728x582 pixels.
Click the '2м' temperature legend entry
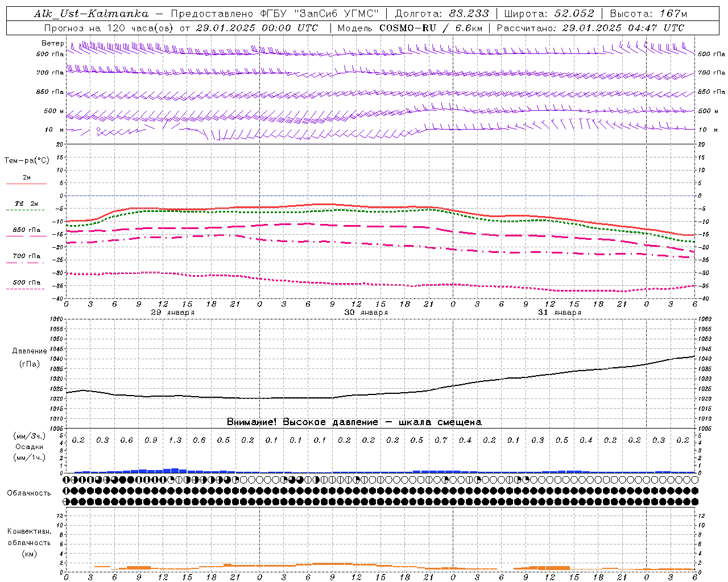27,178
